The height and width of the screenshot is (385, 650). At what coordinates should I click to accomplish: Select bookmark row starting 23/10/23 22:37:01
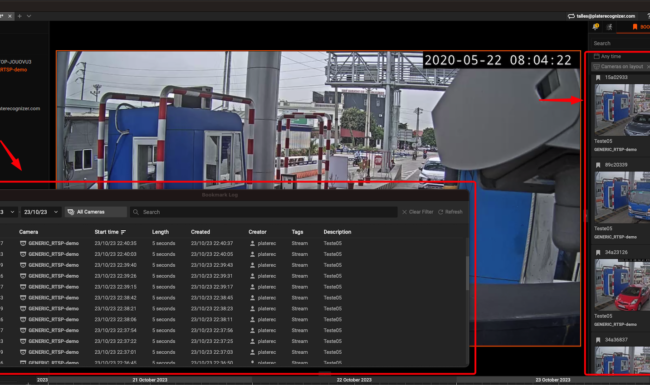tap(233, 352)
